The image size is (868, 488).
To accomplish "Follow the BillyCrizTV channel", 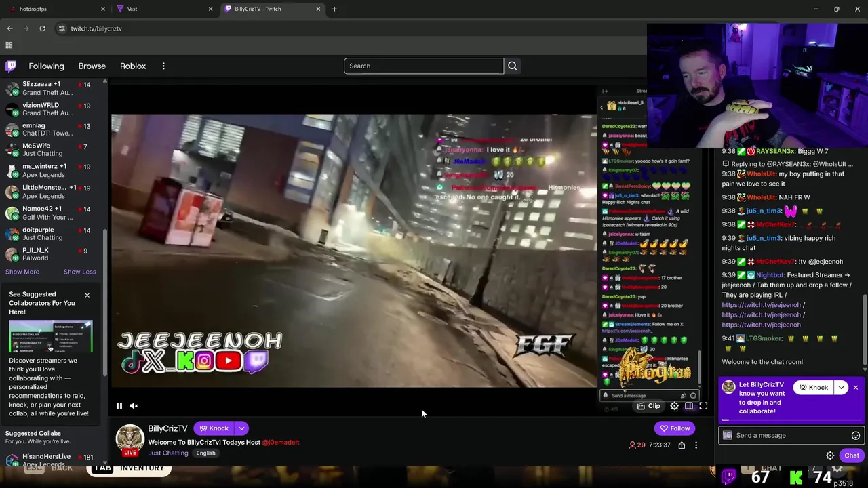I will tap(675, 428).
